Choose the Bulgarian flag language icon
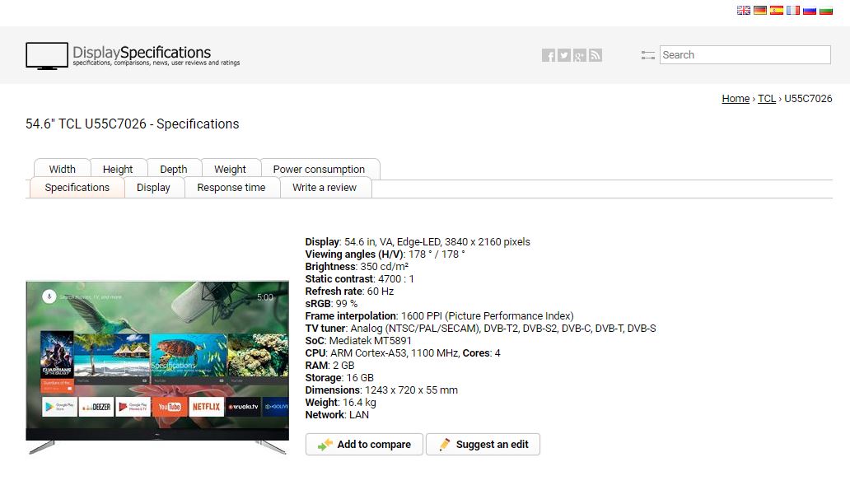The height and width of the screenshot is (504, 850). pos(826,11)
